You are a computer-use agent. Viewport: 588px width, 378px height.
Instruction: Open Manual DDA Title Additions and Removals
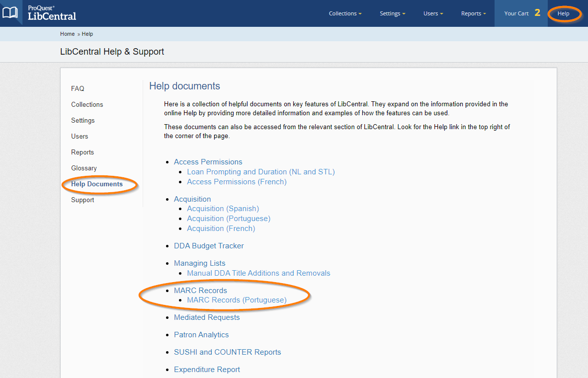[x=258, y=273]
